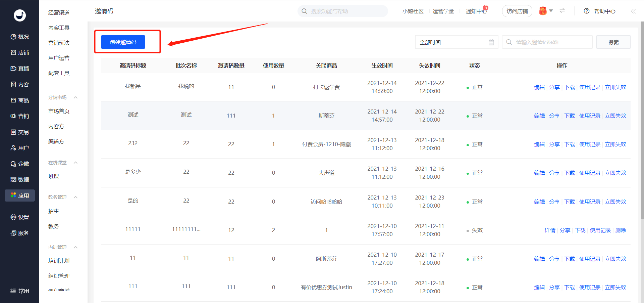Click 删除 for the 11111 row
Viewport: 644px width, 303px height.
click(x=621, y=230)
